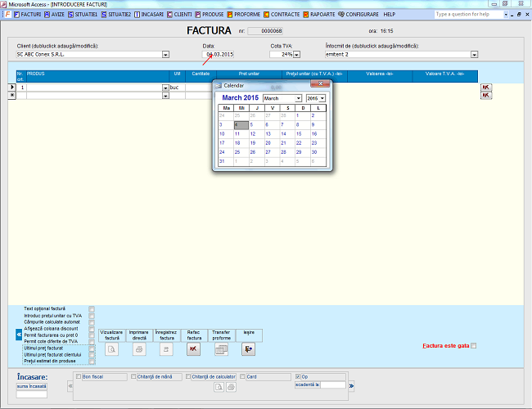The width and height of the screenshot is (532, 409).
Task: Open help question dropdown arrow
Action: click(506, 15)
